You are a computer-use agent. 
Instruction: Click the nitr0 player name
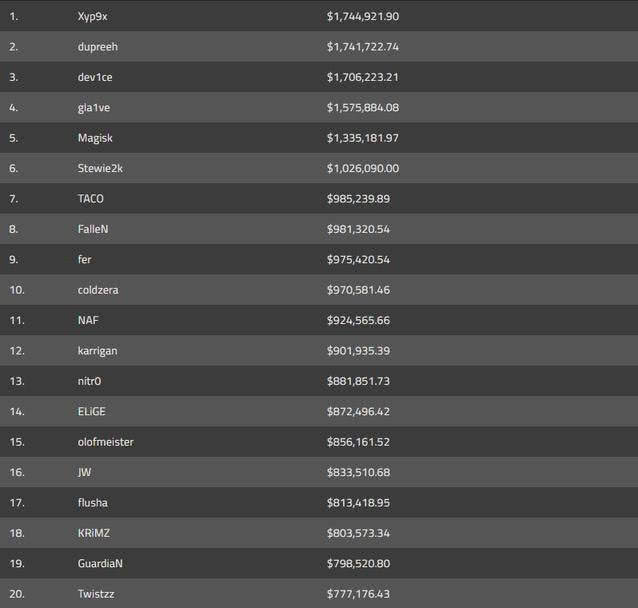click(x=91, y=381)
